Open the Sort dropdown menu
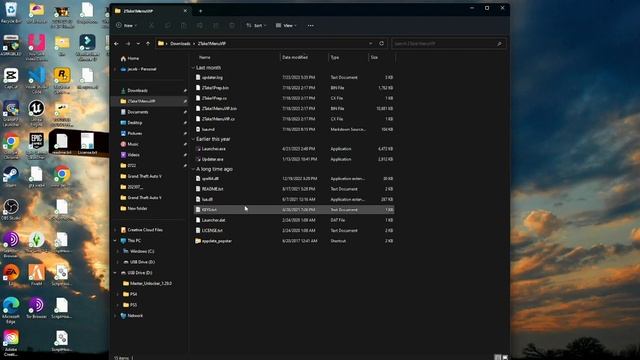The height and width of the screenshot is (360, 640). pyautogui.click(x=256, y=25)
